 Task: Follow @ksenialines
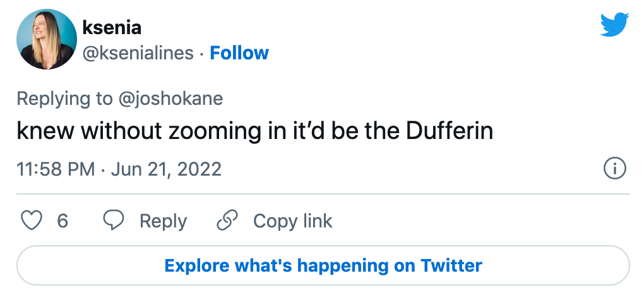click(x=239, y=53)
